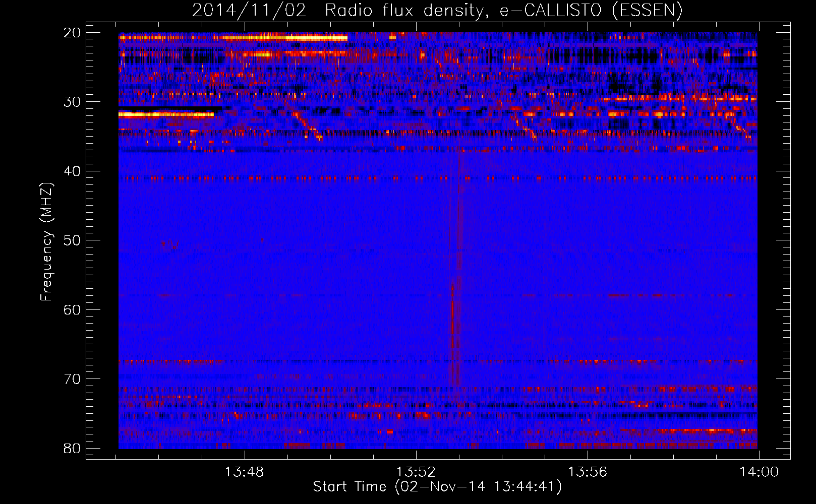The image size is (816, 504).
Task: Click the 13:52 time tick label
Action: [x=416, y=472]
